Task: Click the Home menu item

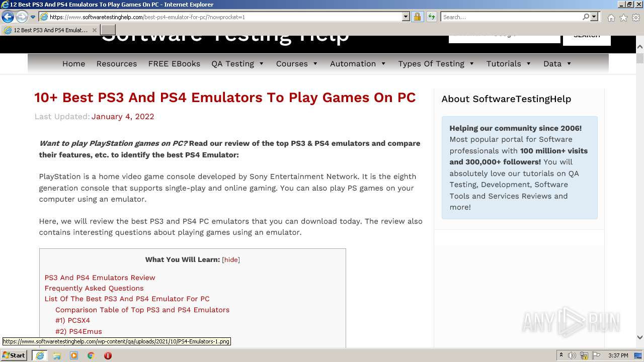Action: pyautogui.click(x=73, y=64)
